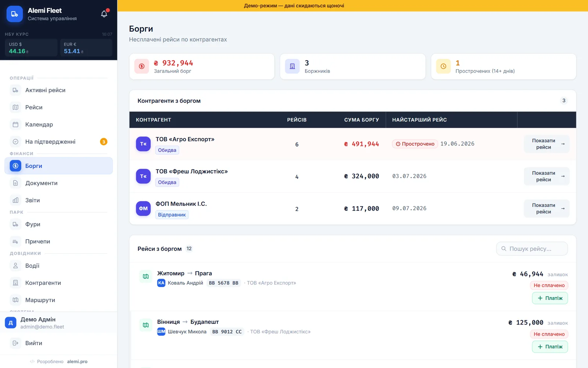Image resolution: width=588 pixels, height=368 pixels.
Task: Click the Не сплачено badge on Житомир trip
Action: 549,285
